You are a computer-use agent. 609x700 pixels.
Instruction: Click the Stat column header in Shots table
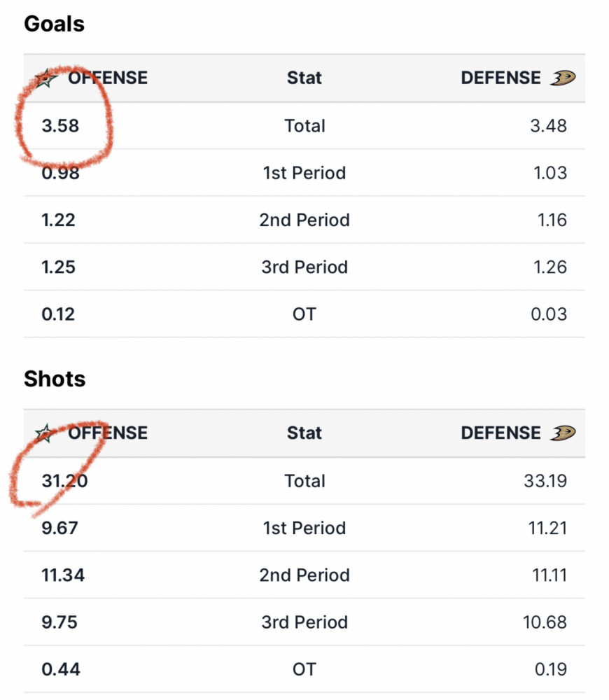click(304, 433)
